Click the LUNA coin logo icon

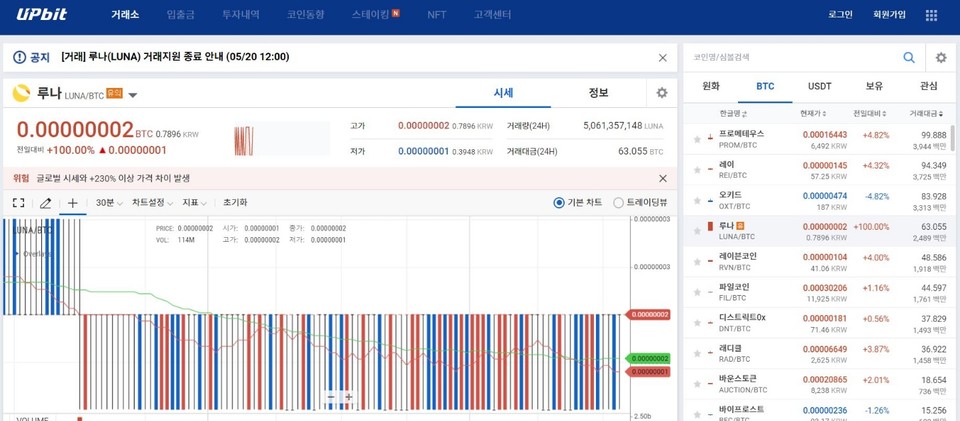tap(21, 93)
